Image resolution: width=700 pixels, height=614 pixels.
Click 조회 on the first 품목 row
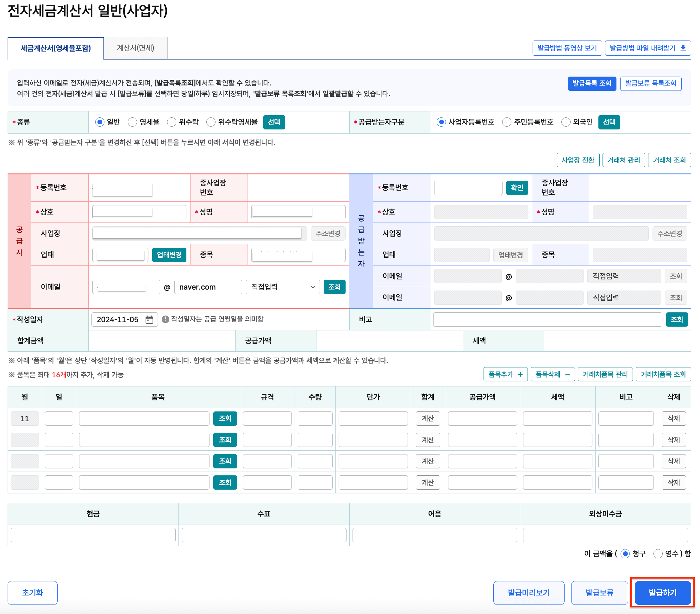225,418
